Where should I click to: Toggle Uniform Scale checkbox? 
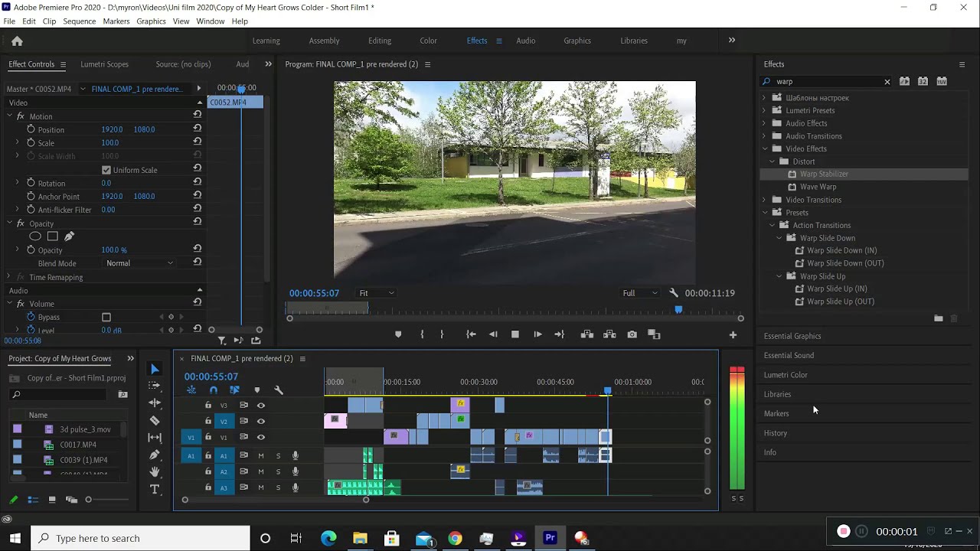[x=106, y=170]
